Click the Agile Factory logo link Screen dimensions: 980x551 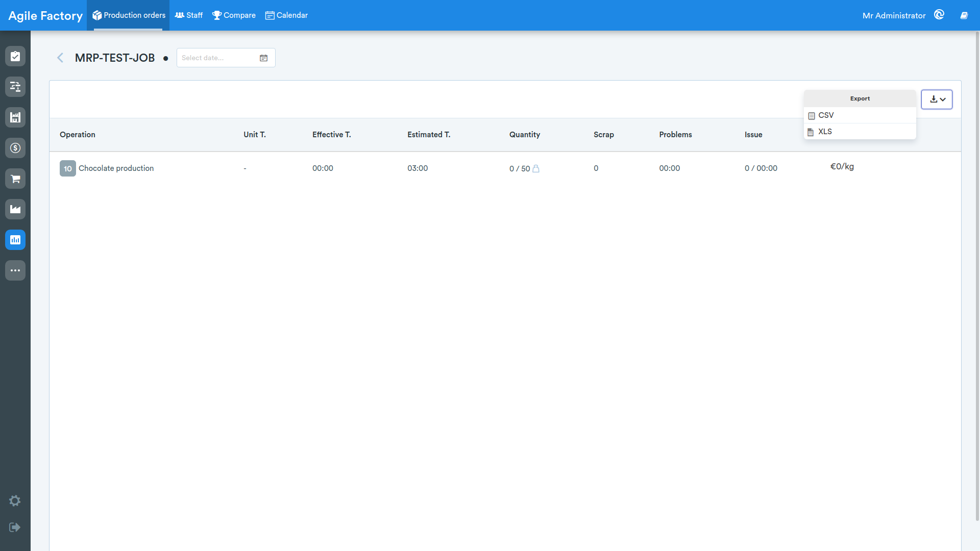(x=45, y=16)
